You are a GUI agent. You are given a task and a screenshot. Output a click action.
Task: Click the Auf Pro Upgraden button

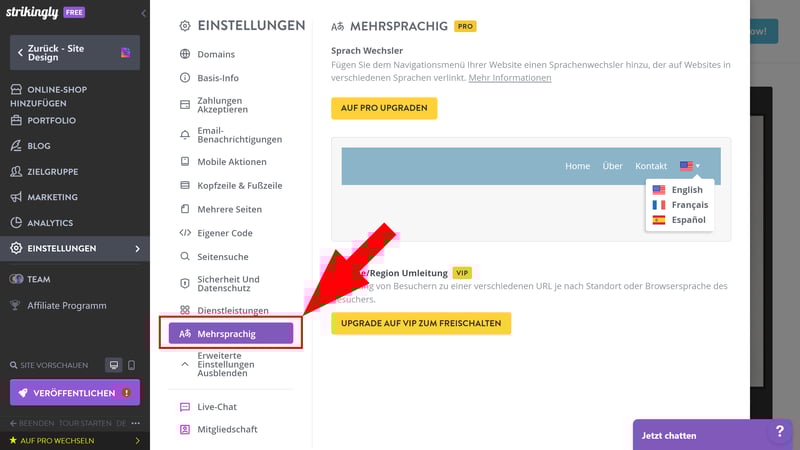(x=384, y=108)
